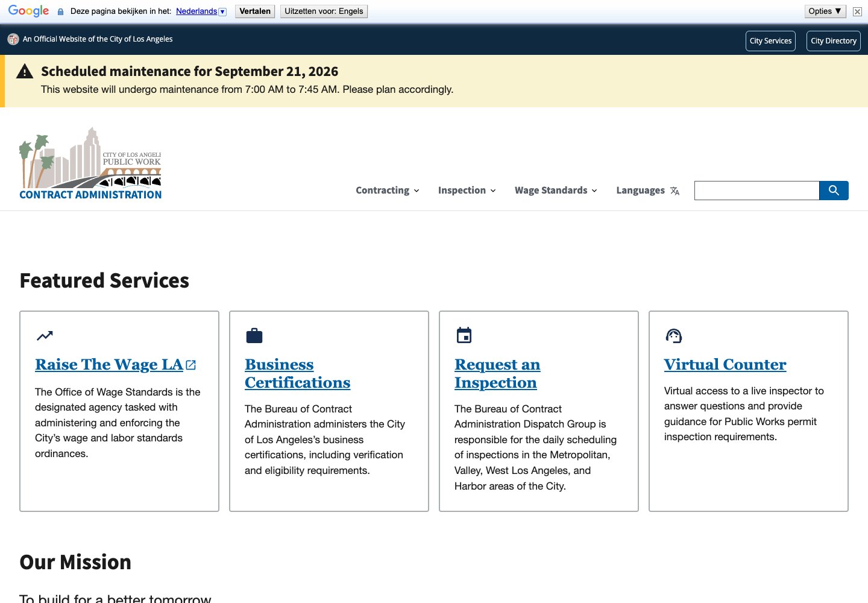Click the Languages translate icon
This screenshot has height=603, width=868.
(675, 191)
